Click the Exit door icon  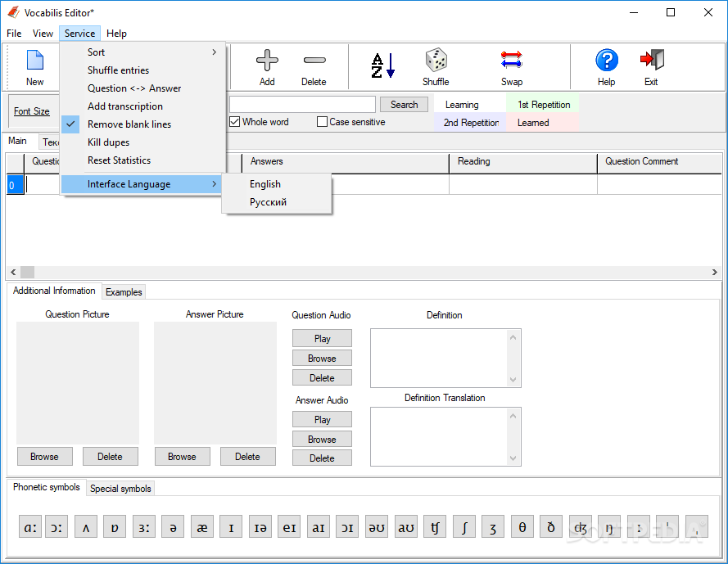click(652, 61)
